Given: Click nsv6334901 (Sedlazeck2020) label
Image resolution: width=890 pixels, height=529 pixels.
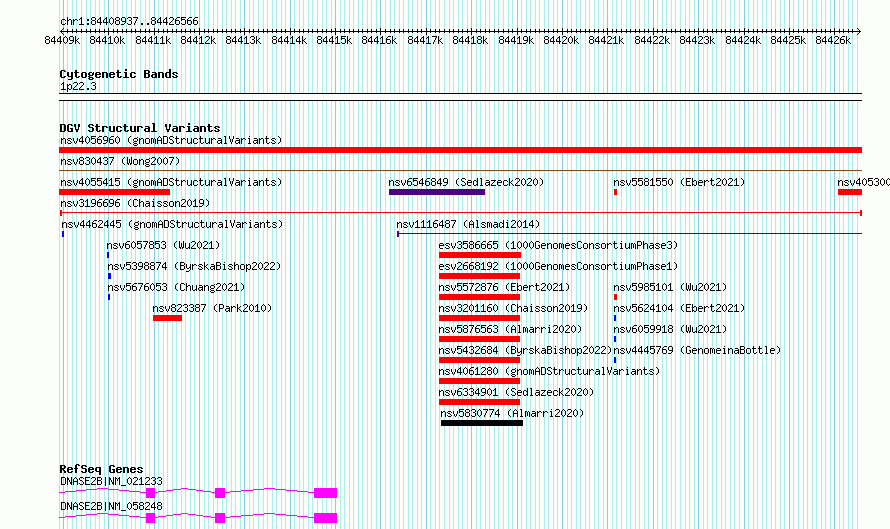Looking at the screenshot, I should [516, 392].
